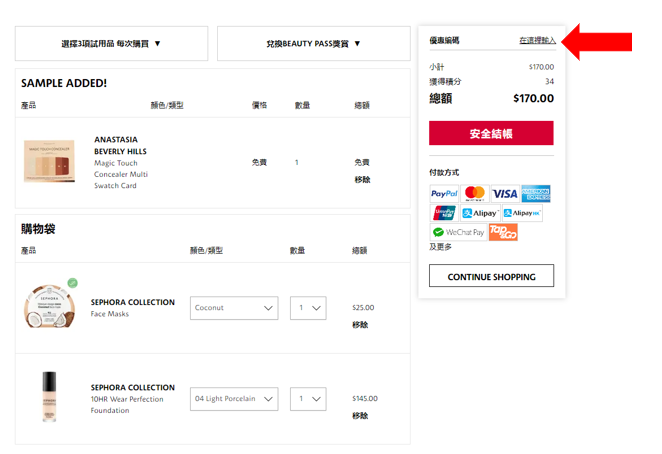Open the Coconut variant dropdown
662x454 pixels.
[x=234, y=308]
